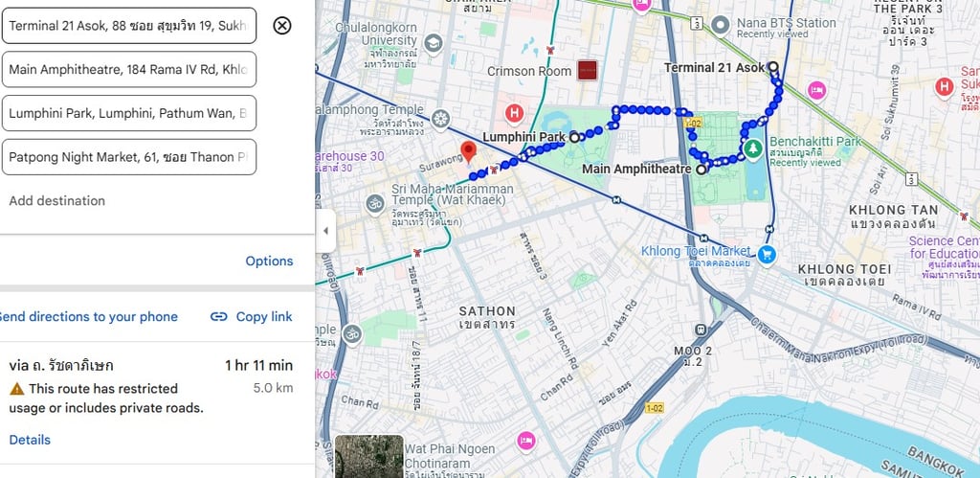Screen dimensions: 980x478
Task: Edit the Lumphini Park stop field
Action: point(129,113)
